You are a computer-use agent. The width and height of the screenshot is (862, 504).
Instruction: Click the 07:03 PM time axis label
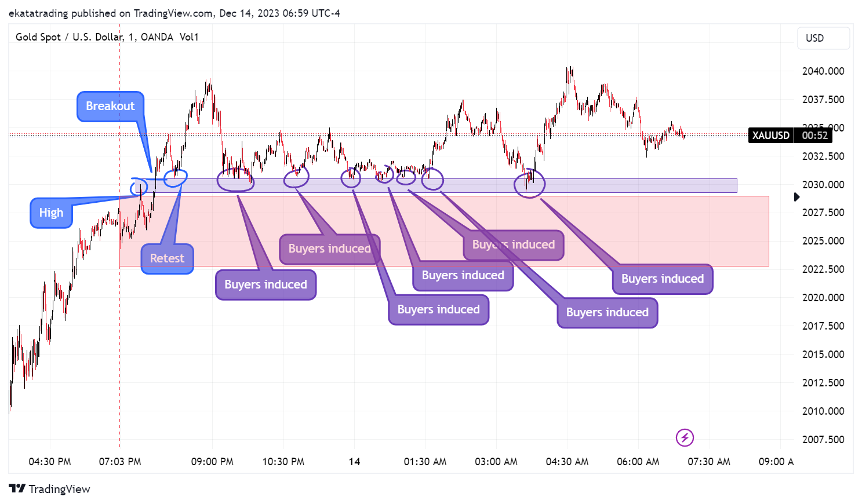(x=120, y=462)
